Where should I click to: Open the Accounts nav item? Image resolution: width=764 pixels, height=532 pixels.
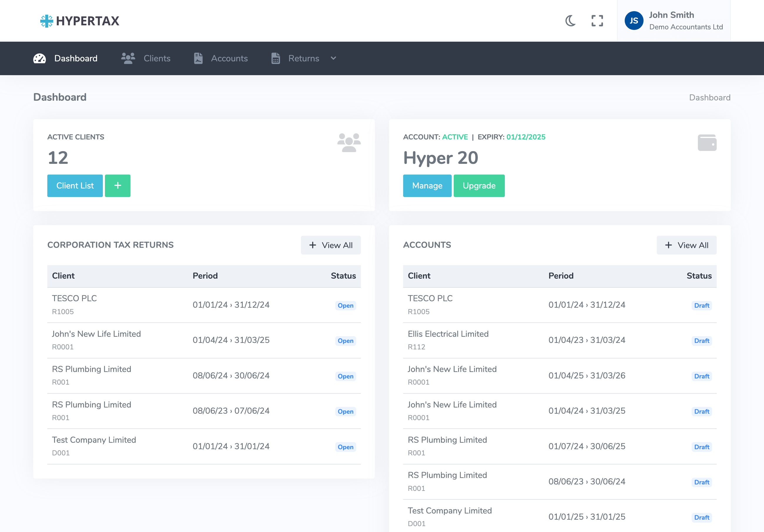tap(221, 58)
